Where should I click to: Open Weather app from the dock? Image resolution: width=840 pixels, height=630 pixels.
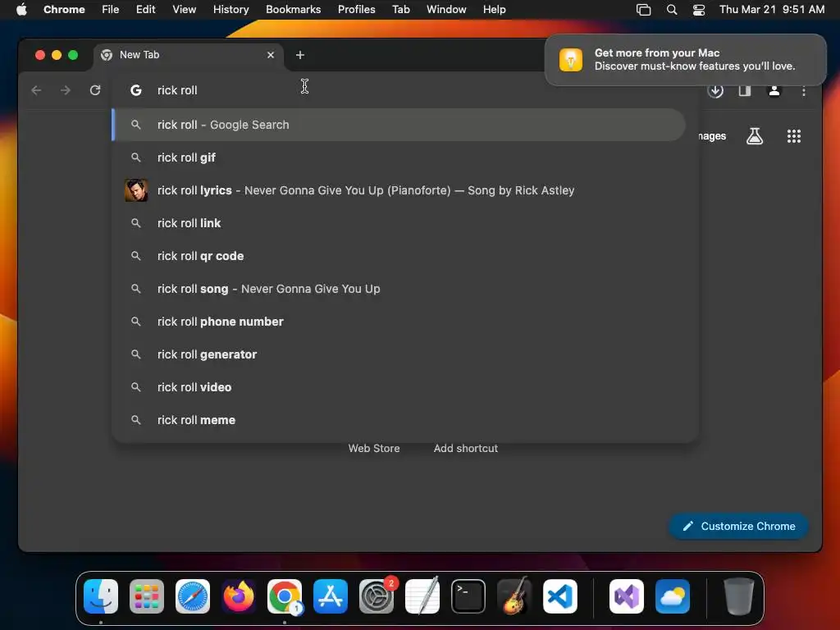tap(673, 596)
